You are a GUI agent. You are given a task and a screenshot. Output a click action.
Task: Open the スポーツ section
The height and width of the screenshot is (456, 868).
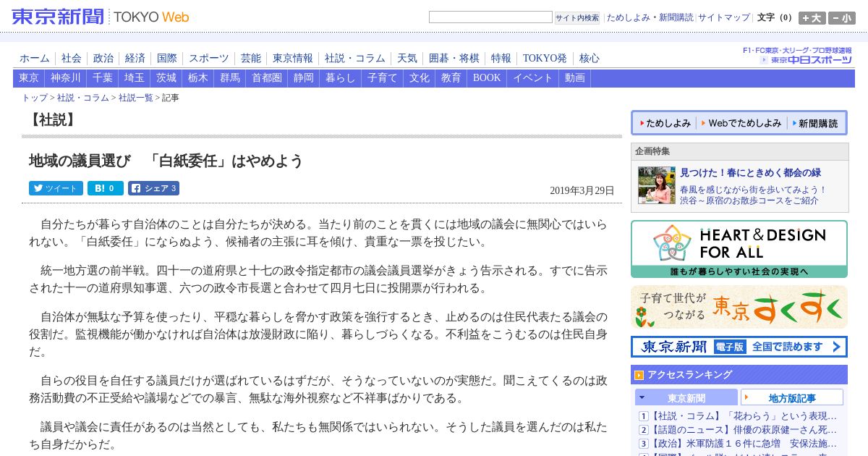click(x=209, y=59)
